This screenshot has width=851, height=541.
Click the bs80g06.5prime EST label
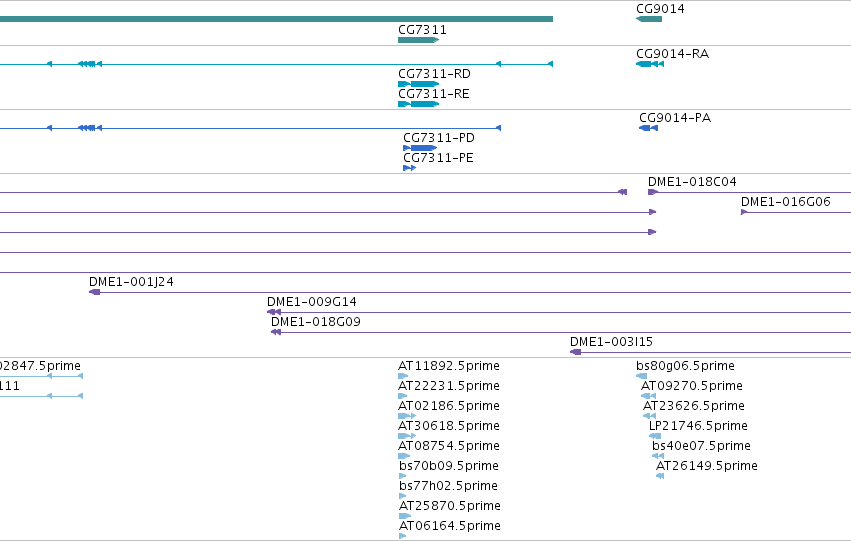pyautogui.click(x=685, y=366)
